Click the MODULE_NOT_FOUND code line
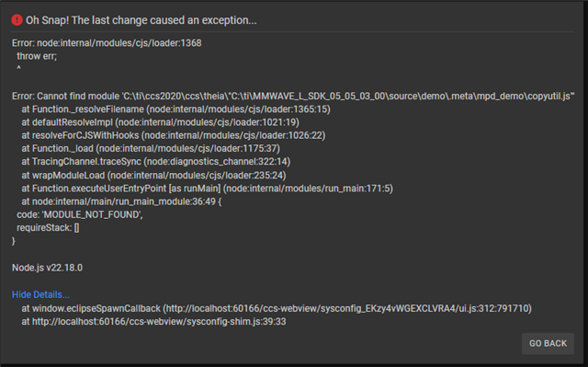The image size is (588, 367). coord(80,214)
